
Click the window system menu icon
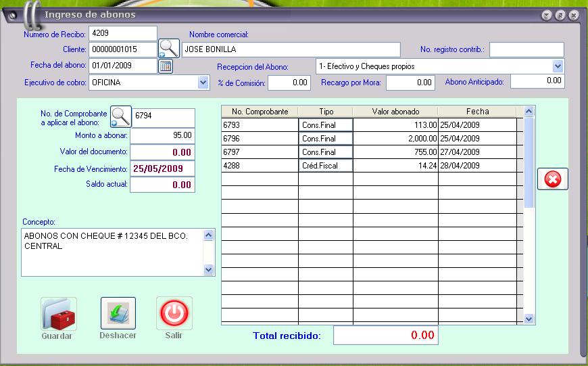point(12,16)
